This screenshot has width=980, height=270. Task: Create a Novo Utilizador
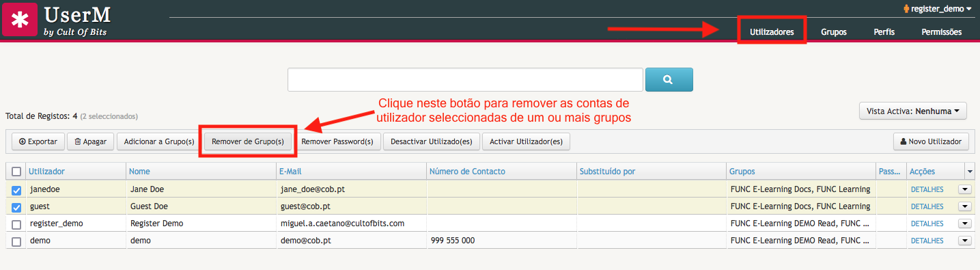pyautogui.click(x=931, y=141)
